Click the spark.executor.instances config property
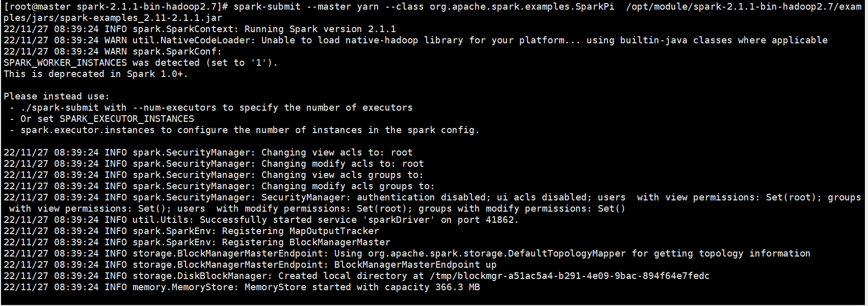The image size is (868, 306). (88, 130)
